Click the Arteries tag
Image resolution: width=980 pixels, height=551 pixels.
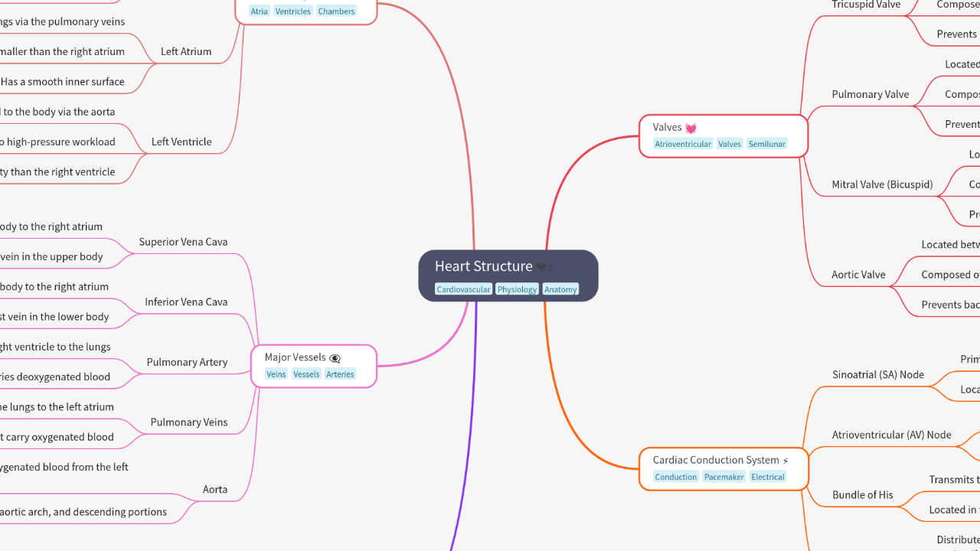pos(340,374)
